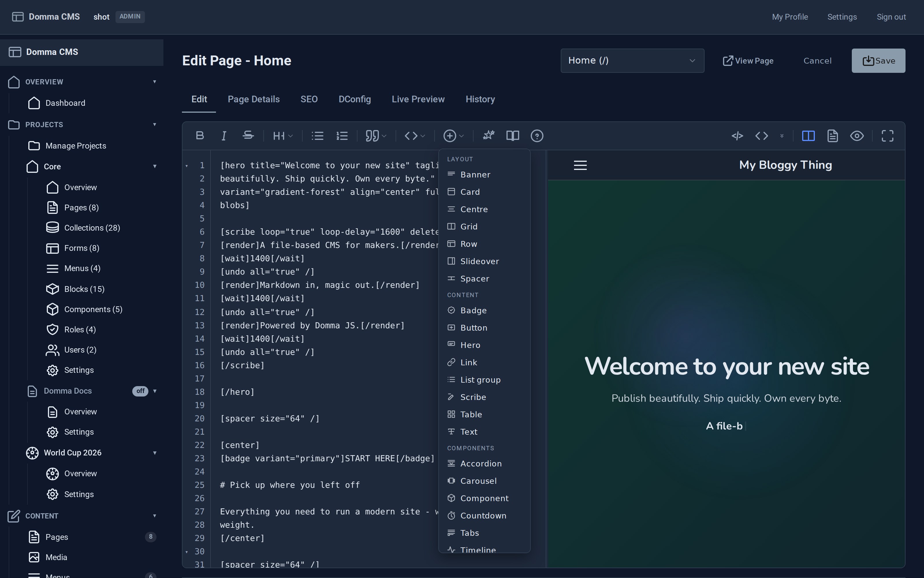Enter fullscreen editor mode
The image size is (924, 578).
[x=887, y=136]
